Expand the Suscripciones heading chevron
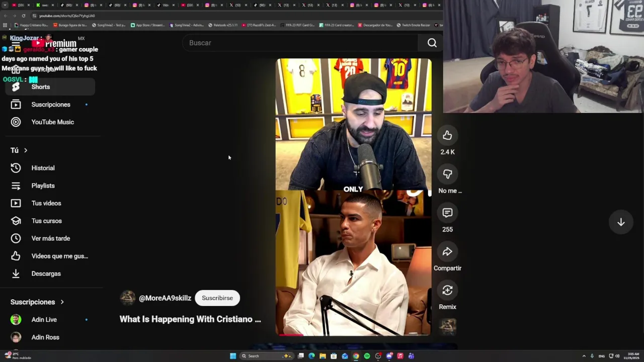The image size is (644, 362). (62, 302)
